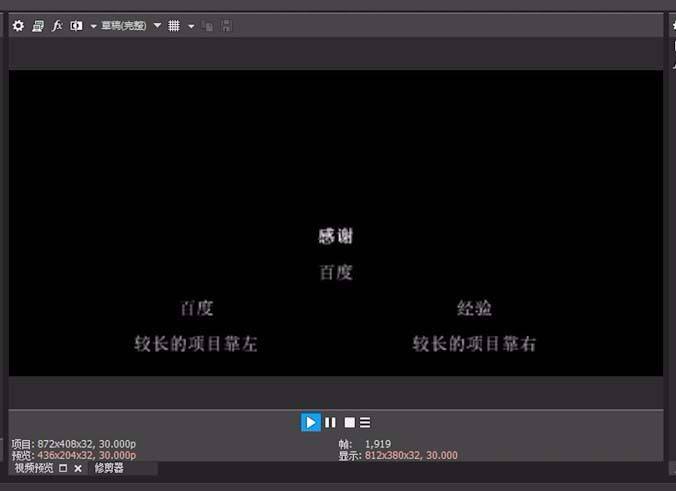Click 较长的项目靠左 text in the preview
The height and width of the screenshot is (491, 676).
(196, 344)
